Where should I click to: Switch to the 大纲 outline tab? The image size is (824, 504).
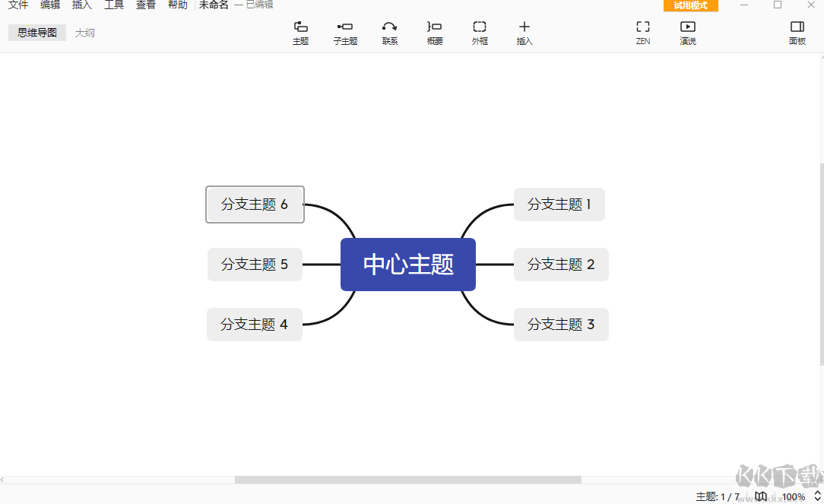pyautogui.click(x=84, y=32)
